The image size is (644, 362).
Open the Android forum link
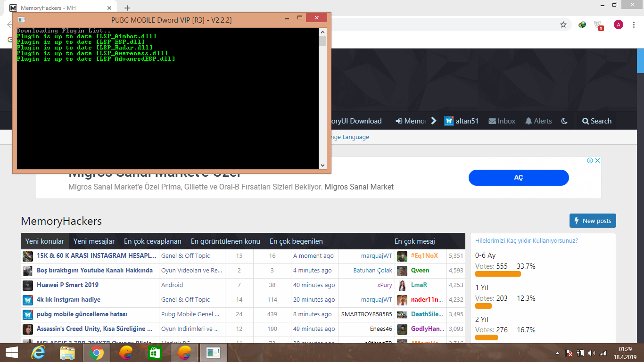[x=172, y=285]
